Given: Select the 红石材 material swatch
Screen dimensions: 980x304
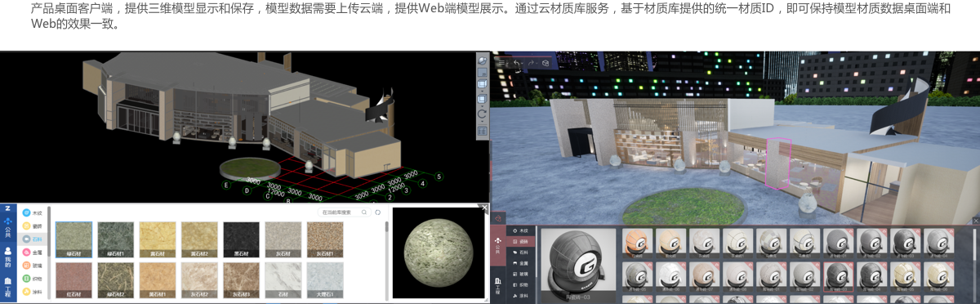Looking at the screenshot, I should point(73,279).
